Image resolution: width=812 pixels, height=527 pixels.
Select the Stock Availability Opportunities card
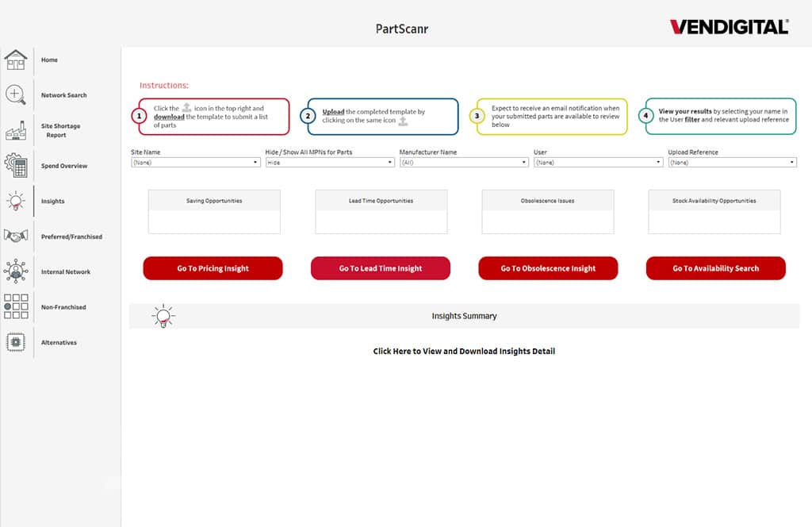[714, 212]
